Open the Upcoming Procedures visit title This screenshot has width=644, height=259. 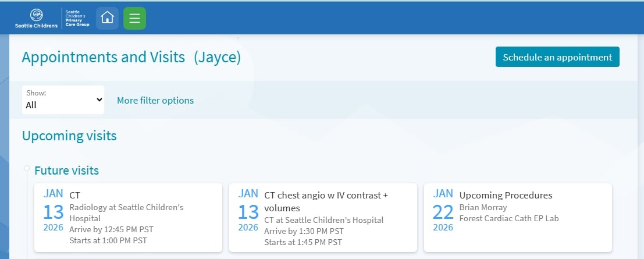pos(506,196)
